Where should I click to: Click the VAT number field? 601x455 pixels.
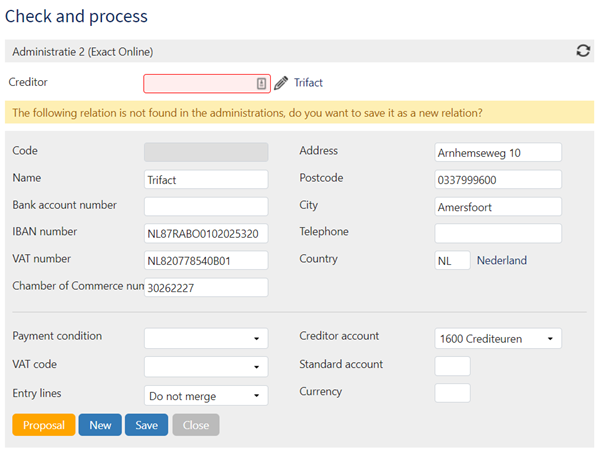[206, 261]
